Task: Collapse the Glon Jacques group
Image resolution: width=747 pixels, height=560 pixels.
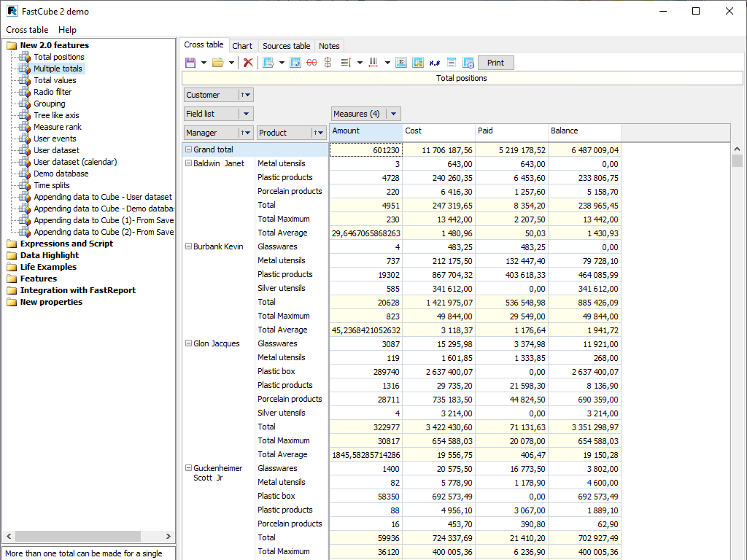Action: 187,343
